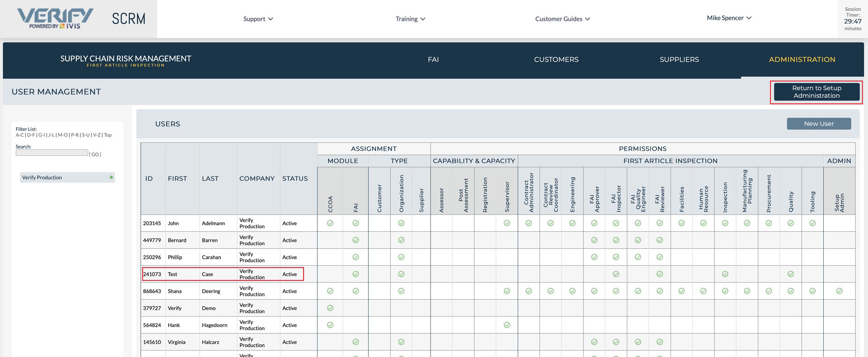This screenshot has width=868, height=357.
Task: Click user ID 379727
Action: coord(152,308)
